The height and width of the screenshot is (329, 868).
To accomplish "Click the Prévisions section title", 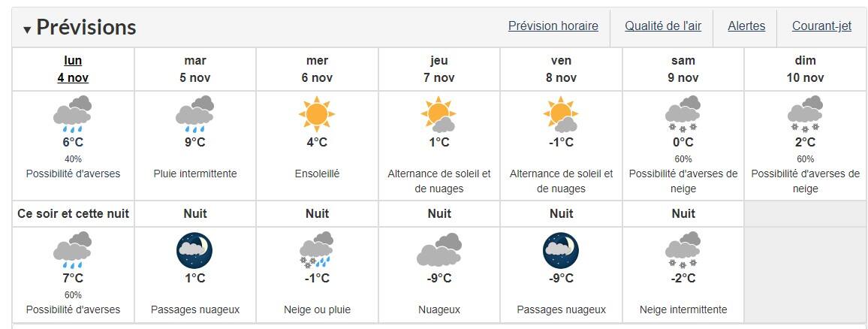I will click(x=86, y=28).
